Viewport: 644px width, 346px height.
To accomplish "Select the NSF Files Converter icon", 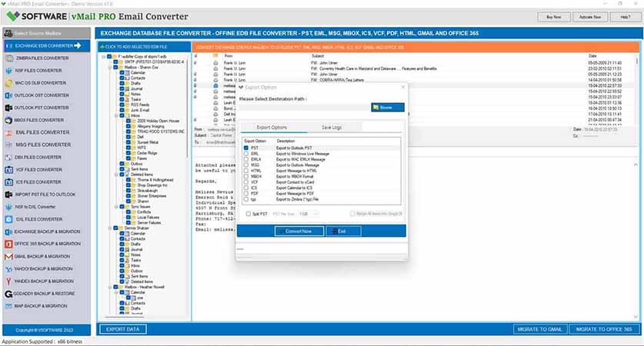I will click(x=8, y=71).
